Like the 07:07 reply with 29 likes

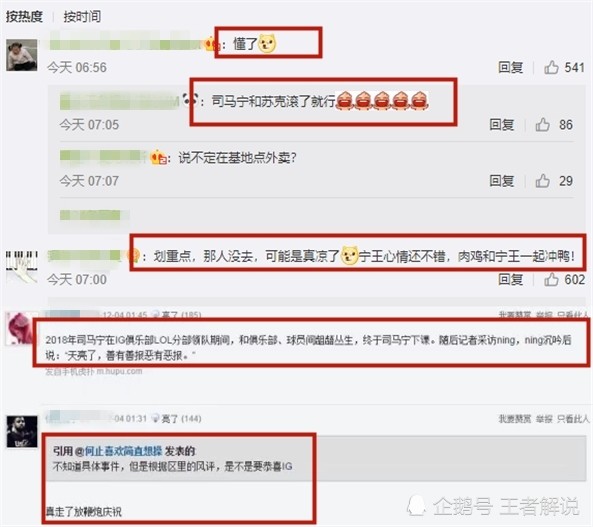tap(543, 181)
